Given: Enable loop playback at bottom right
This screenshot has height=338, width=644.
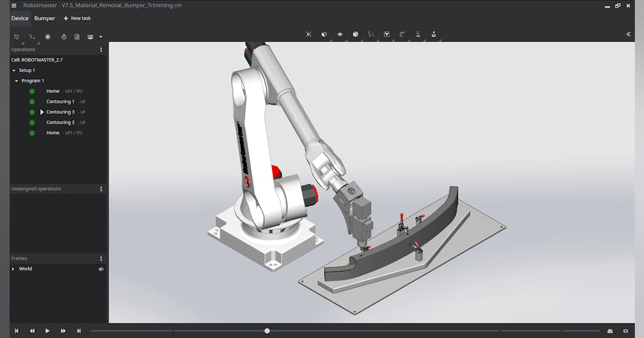Looking at the screenshot, I should click(x=626, y=331).
